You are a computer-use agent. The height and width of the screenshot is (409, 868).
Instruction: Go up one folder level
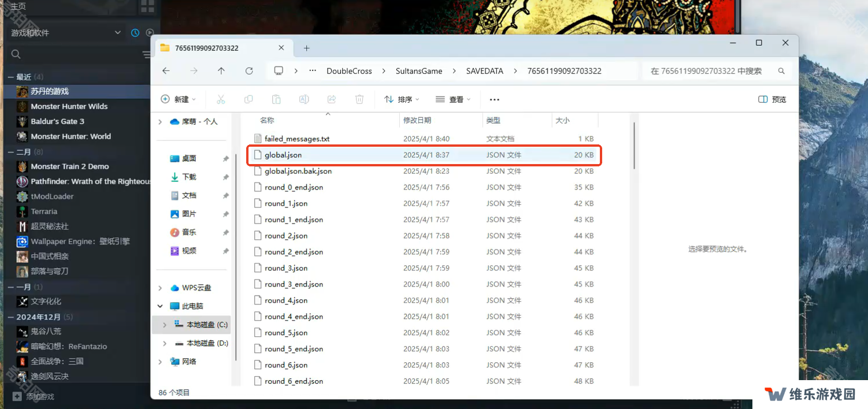[221, 71]
